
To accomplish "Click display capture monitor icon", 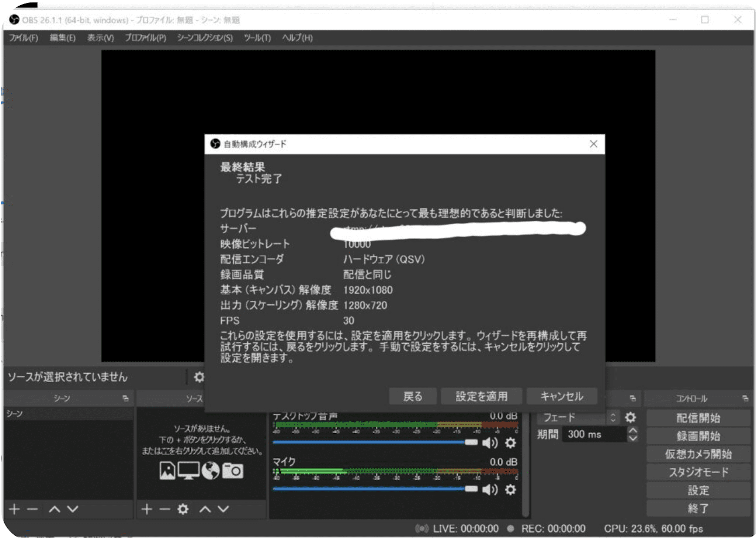I will pos(188,471).
